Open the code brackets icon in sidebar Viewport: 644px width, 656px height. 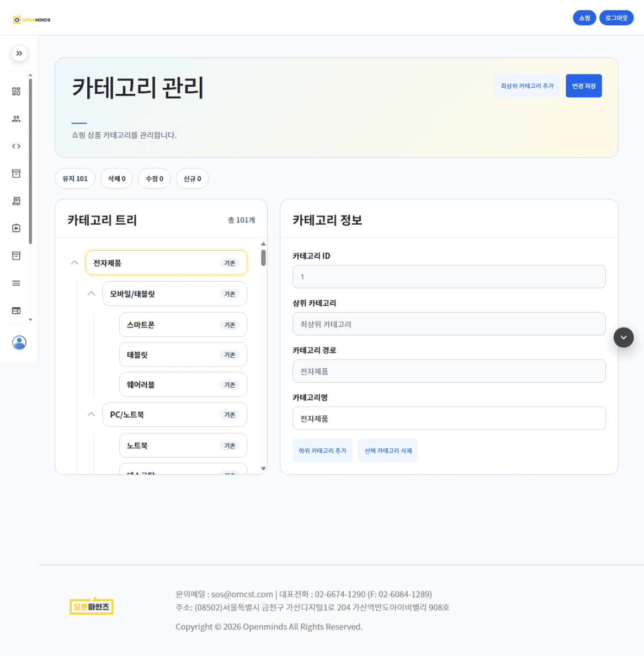click(17, 146)
